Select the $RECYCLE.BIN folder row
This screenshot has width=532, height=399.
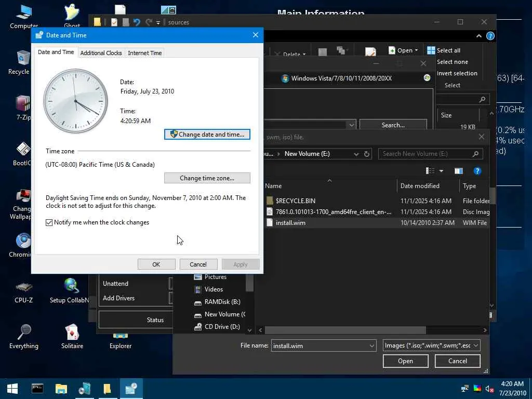pyautogui.click(x=377, y=201)
